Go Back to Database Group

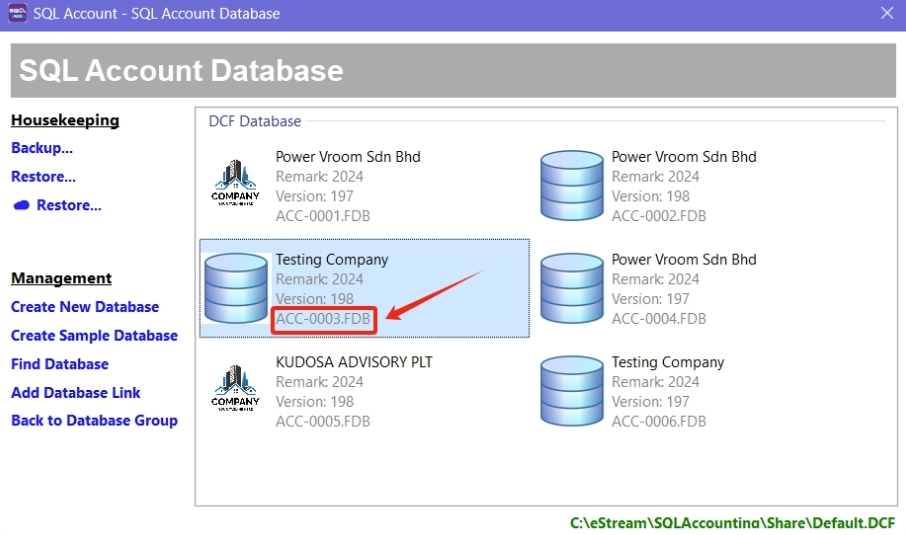pos(94,420)
